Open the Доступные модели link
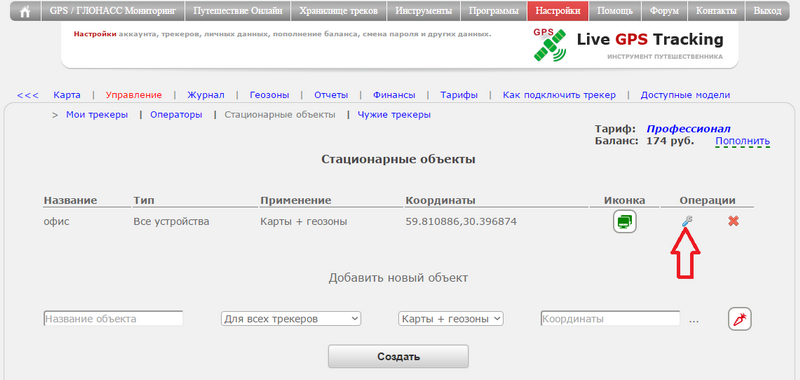800x380 pixels. [x=685, y=95]
